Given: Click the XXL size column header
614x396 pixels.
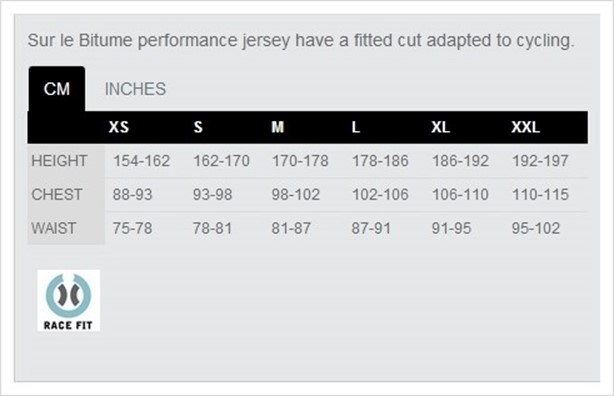Looking at the screenshot, I should coord(526,127).
